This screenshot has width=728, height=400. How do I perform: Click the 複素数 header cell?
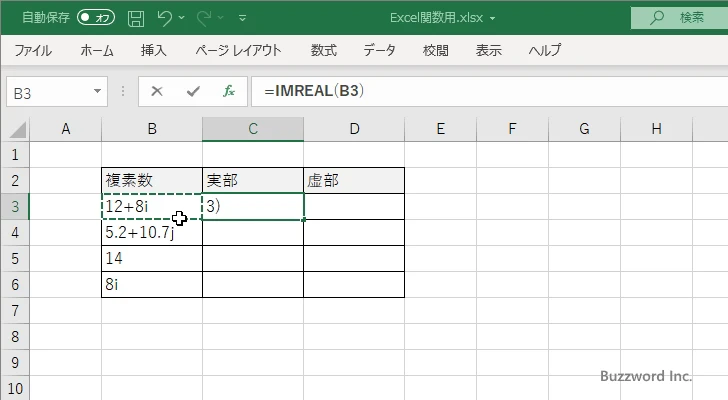152,181
